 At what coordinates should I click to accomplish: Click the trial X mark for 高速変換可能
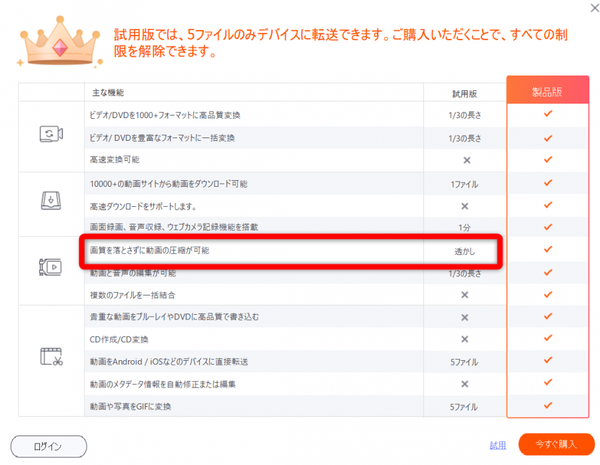click(x=467, y=160)
